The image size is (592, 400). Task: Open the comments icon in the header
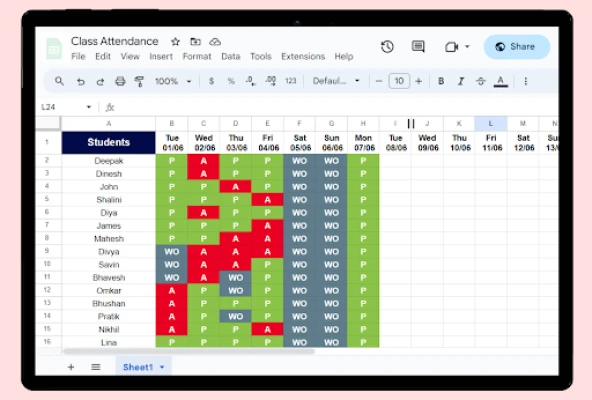click(418, 46)
